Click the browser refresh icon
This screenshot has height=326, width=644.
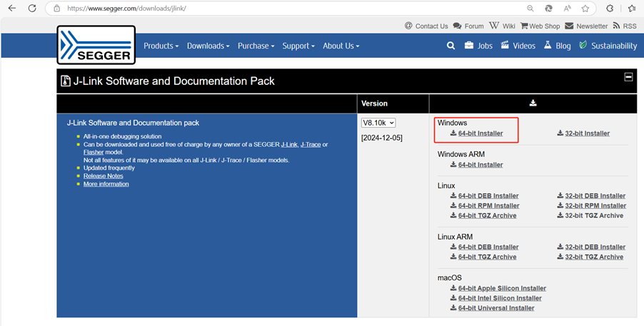32,9
